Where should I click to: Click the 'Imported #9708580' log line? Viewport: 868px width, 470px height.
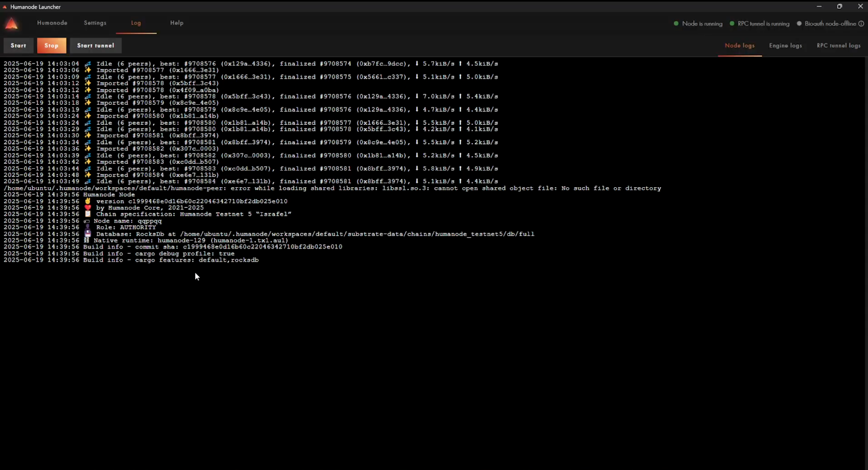[x=111, y=116]
